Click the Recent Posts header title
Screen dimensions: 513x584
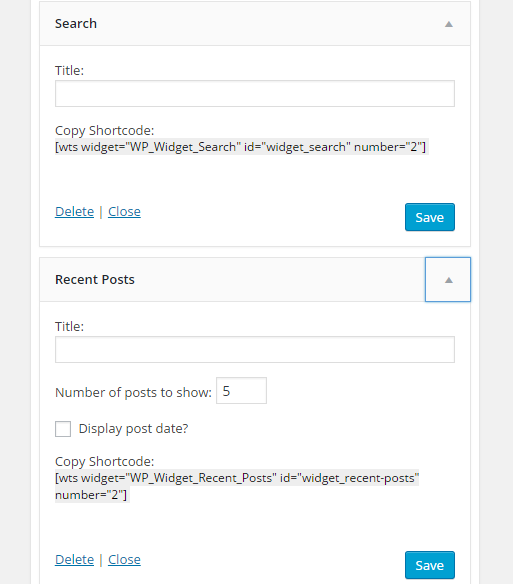click(x=95, y=280)
